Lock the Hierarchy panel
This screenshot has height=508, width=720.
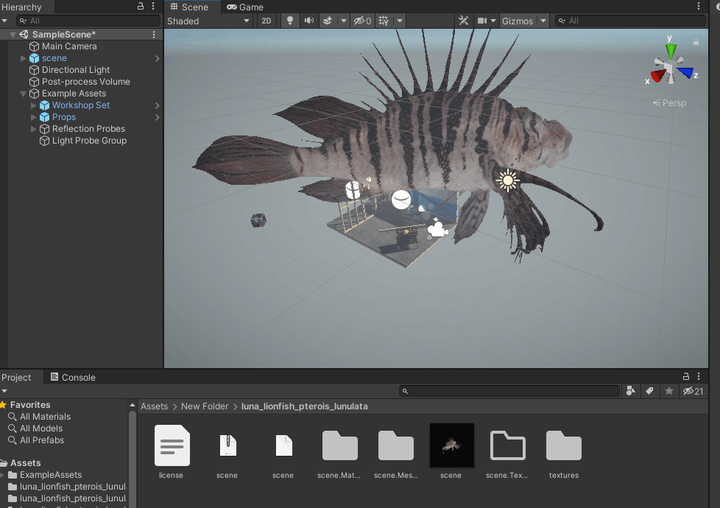[141, 6]
